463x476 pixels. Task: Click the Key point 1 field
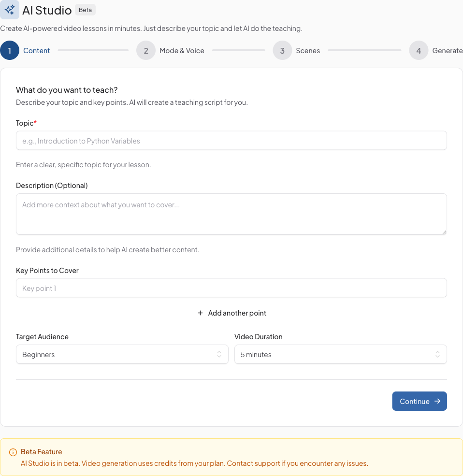point(231,288)
